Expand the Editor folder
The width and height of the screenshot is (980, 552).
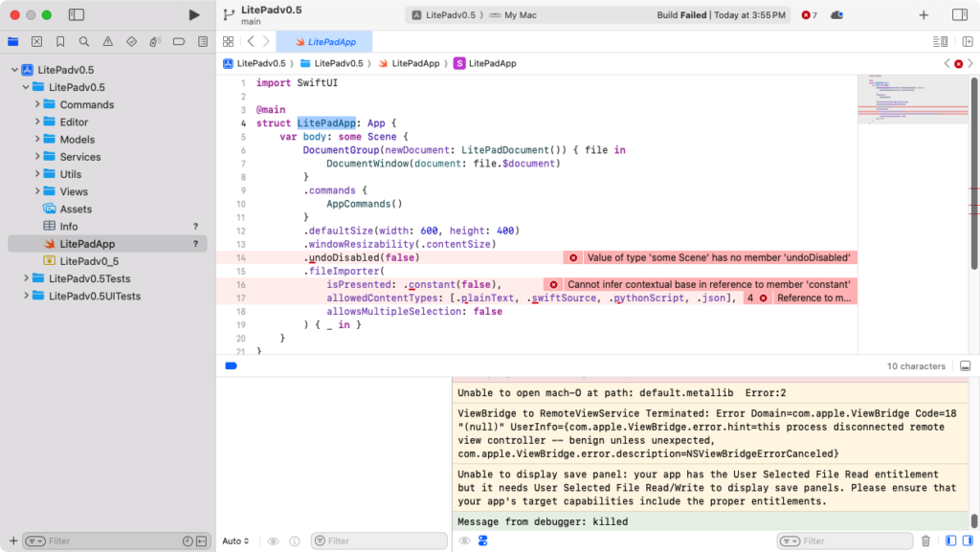[x=37, y=121]
